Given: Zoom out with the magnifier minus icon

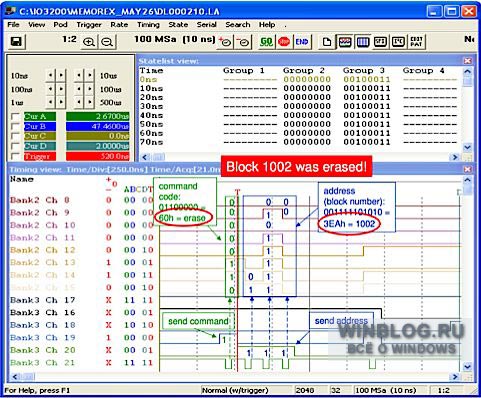Looking at the screenshot, I should (x=107, y=42).
